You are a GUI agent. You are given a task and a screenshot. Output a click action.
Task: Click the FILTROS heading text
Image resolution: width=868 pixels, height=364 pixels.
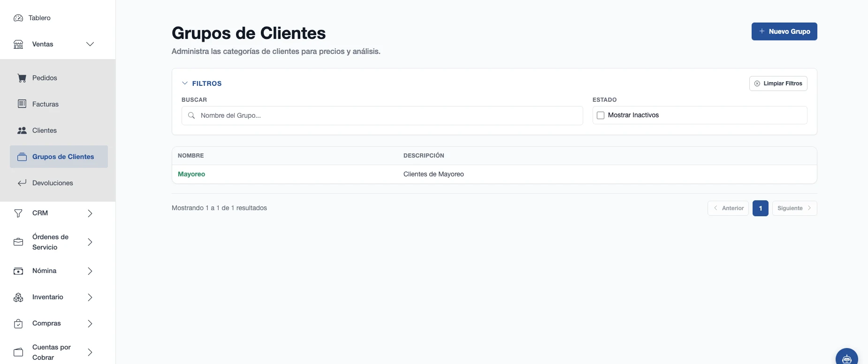[207, 83]
